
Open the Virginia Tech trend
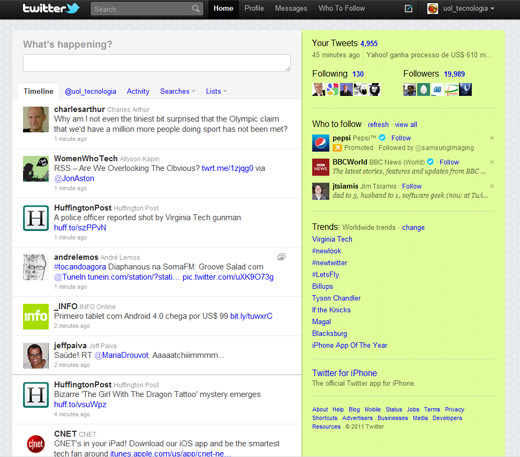(332, 239)
